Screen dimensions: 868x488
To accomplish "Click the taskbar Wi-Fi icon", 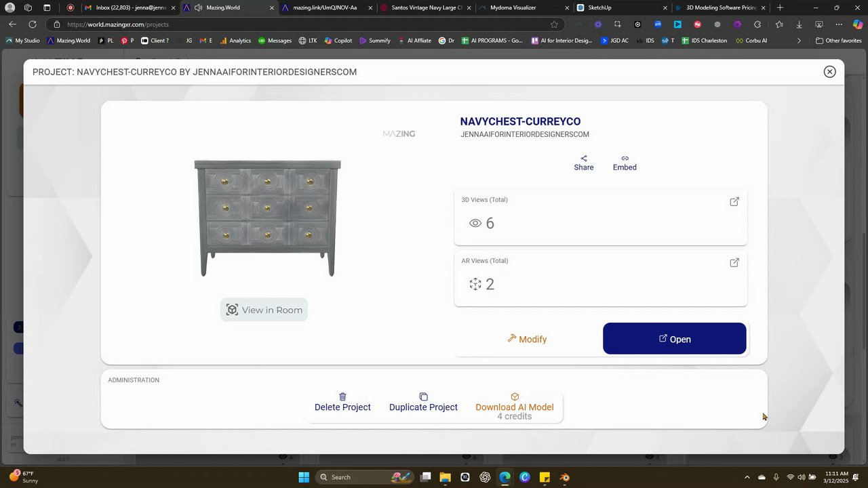I will pyautogui.click(x=790, y=477).
